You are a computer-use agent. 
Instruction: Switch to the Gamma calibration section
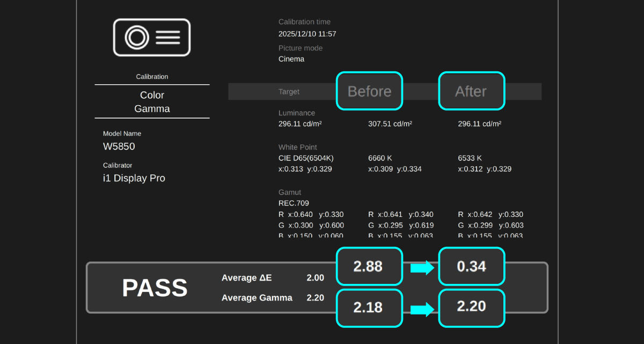coord(152,108)
